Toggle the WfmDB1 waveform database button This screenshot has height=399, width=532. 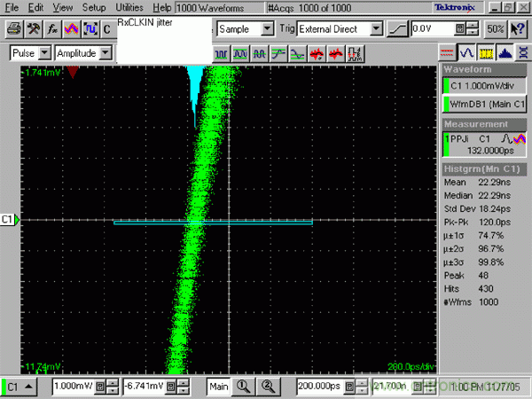(x=486, y=104)
